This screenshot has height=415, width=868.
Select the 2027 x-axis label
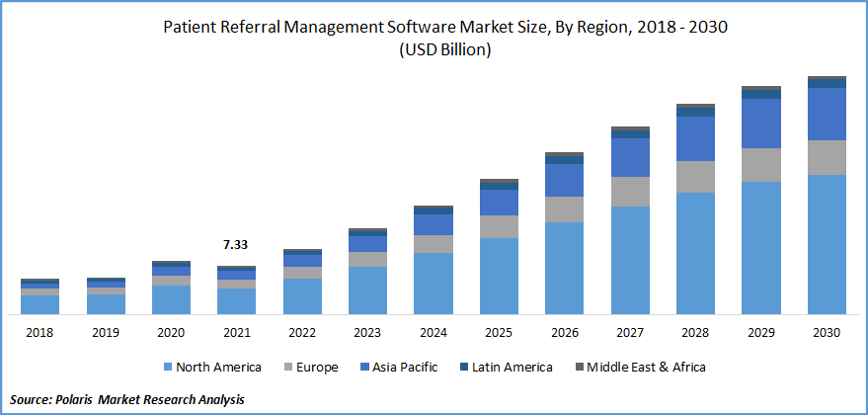pyautogui.click(x=630, y=333)
